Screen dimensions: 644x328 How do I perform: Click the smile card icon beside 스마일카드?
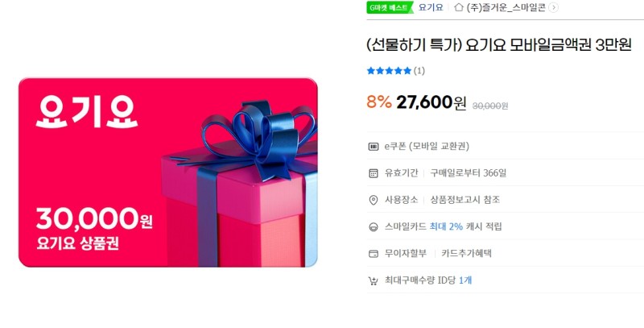(x=373, y=227)
